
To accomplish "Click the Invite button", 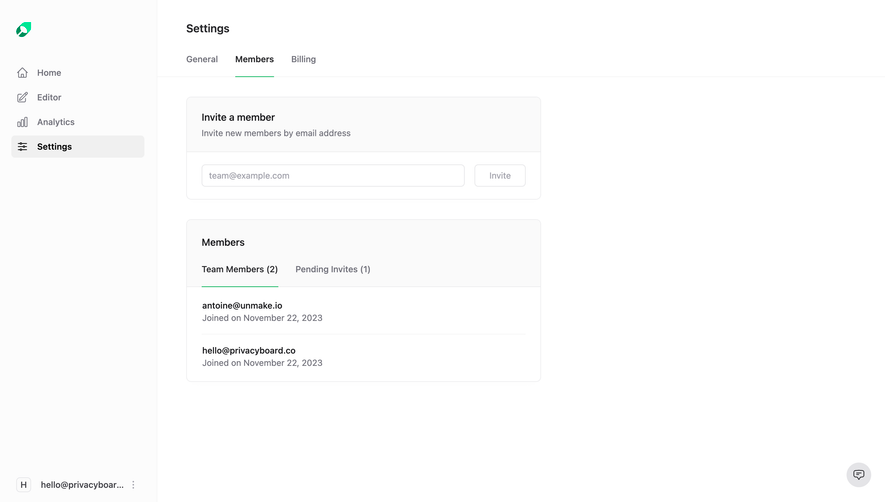I will [x=500, y=176].
